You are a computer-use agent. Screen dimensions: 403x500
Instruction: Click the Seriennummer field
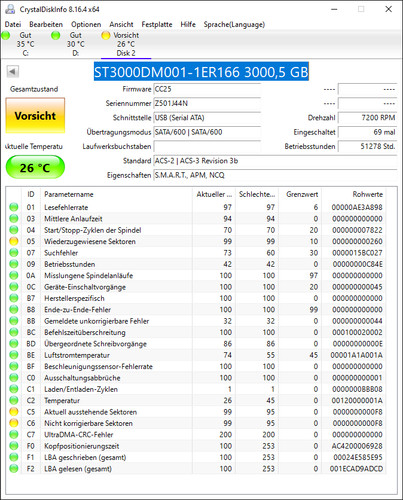[207, 103]
